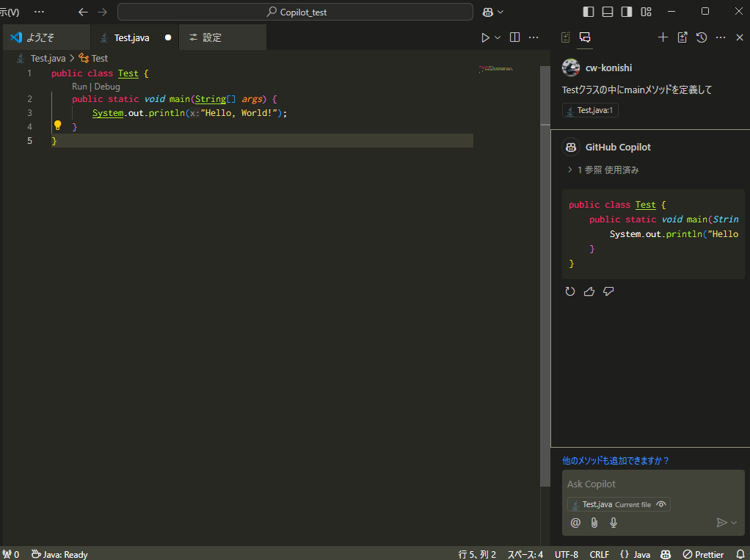Click the split editor right icon
750x560 pixels.
click(514, 37)
